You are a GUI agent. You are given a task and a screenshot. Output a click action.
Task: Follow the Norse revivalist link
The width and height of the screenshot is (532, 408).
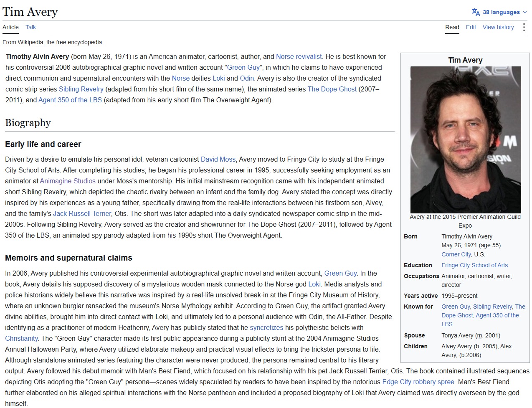[x=299, y=56]
